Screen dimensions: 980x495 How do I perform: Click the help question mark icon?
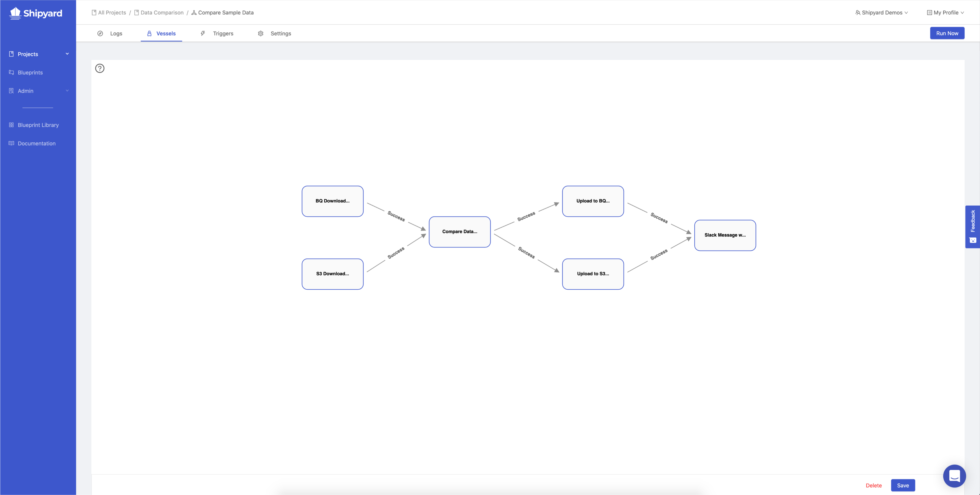[100, 68]
